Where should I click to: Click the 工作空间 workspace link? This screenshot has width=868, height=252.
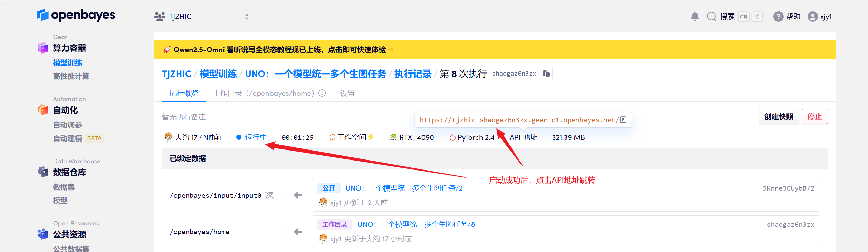[x=352, y=137]
